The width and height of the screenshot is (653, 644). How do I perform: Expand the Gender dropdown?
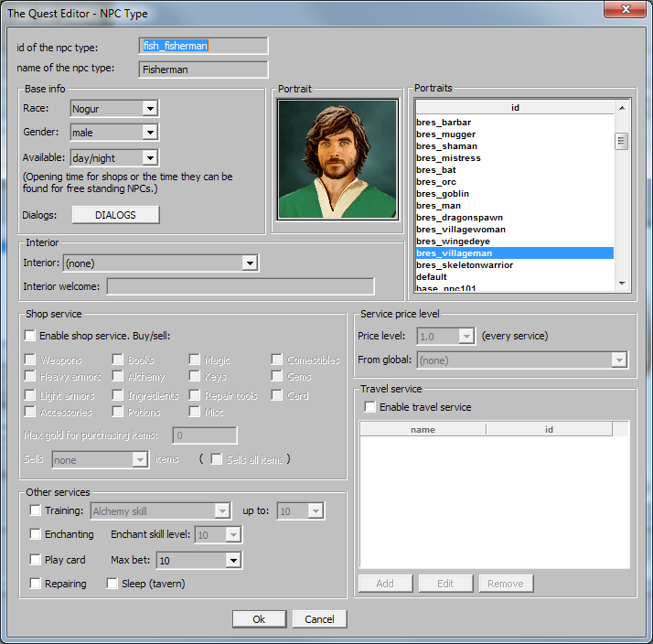[150, 133]
